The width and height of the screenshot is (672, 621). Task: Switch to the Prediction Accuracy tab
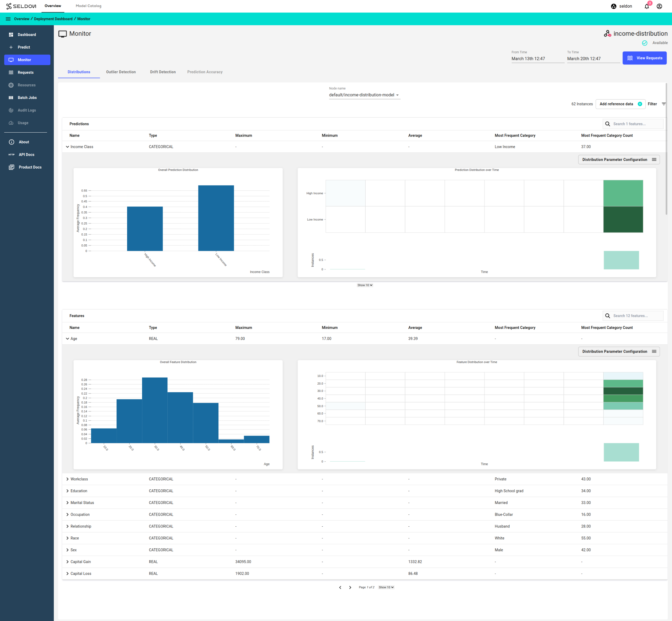205,72
